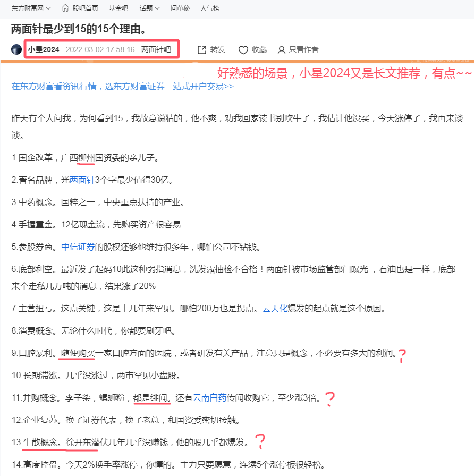Image resolution: width=474 pixels, height=476 pixels.
Task: Click line 12.企业复苏
Action: (126, 420)
